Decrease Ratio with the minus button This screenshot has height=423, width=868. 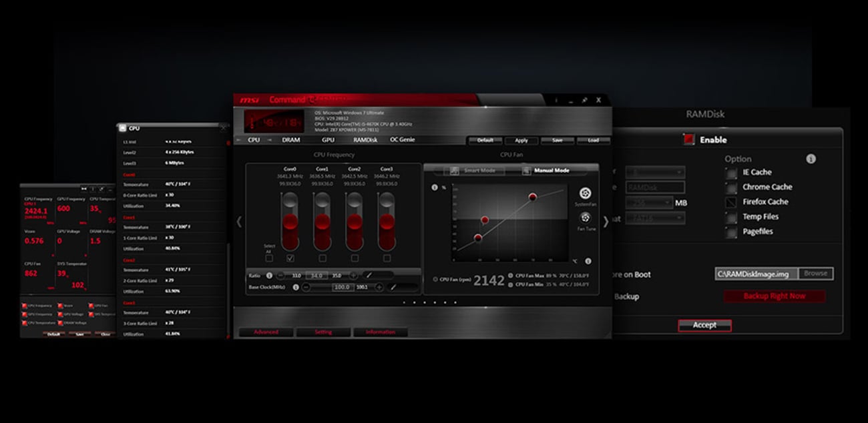tap(280, 275)
